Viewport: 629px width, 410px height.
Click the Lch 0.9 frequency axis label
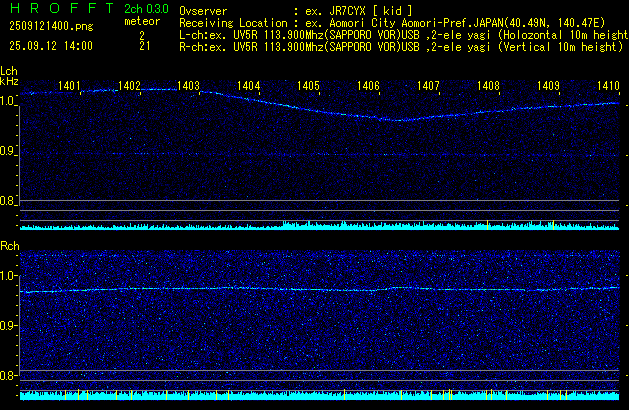tap(8, 151)
